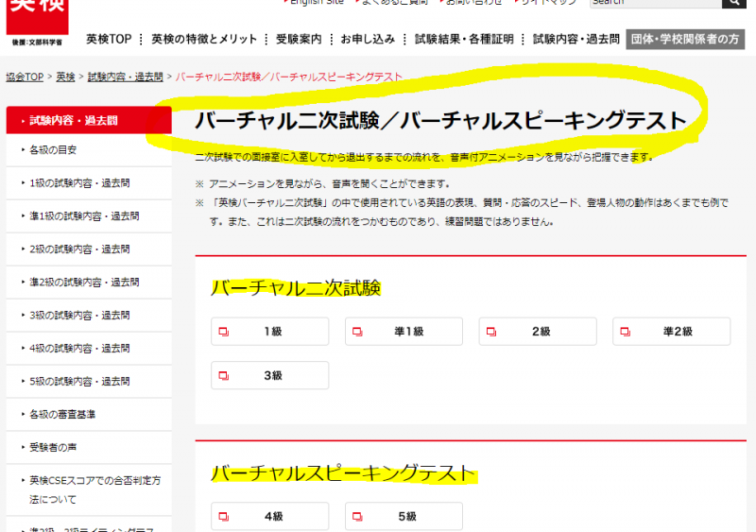Open 英検の特徴とメリット menu item
The width and height of the screenshot is (756, 532).
coord(204,39)
